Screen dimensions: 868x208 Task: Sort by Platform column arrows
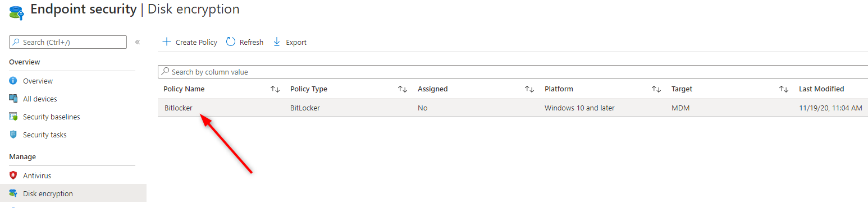click(656, 89)
